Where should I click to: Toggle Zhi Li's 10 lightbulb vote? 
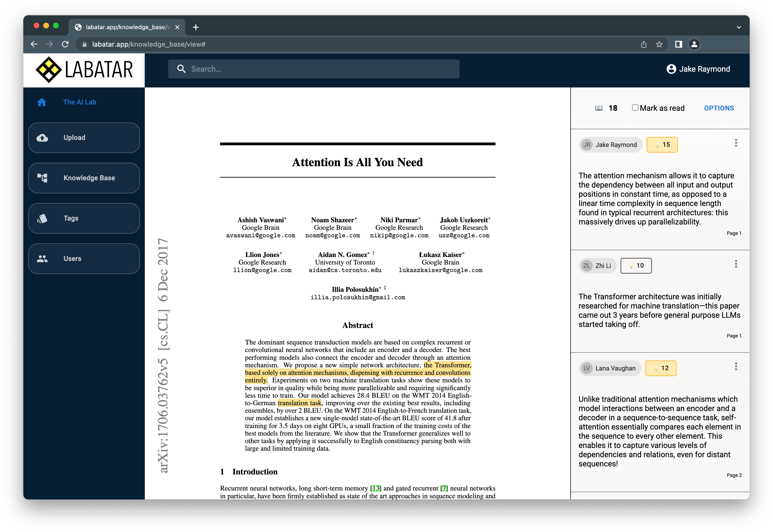(636, 266)
